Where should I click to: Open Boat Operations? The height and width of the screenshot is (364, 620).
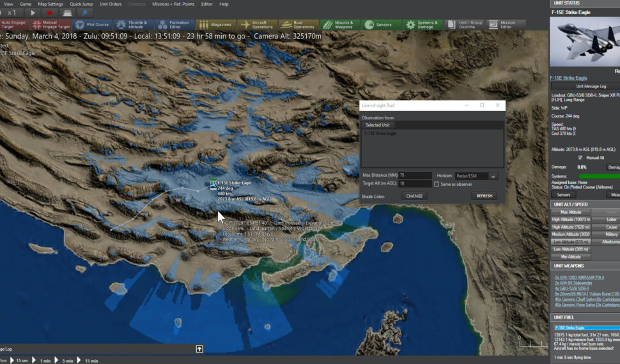(298, 25)
